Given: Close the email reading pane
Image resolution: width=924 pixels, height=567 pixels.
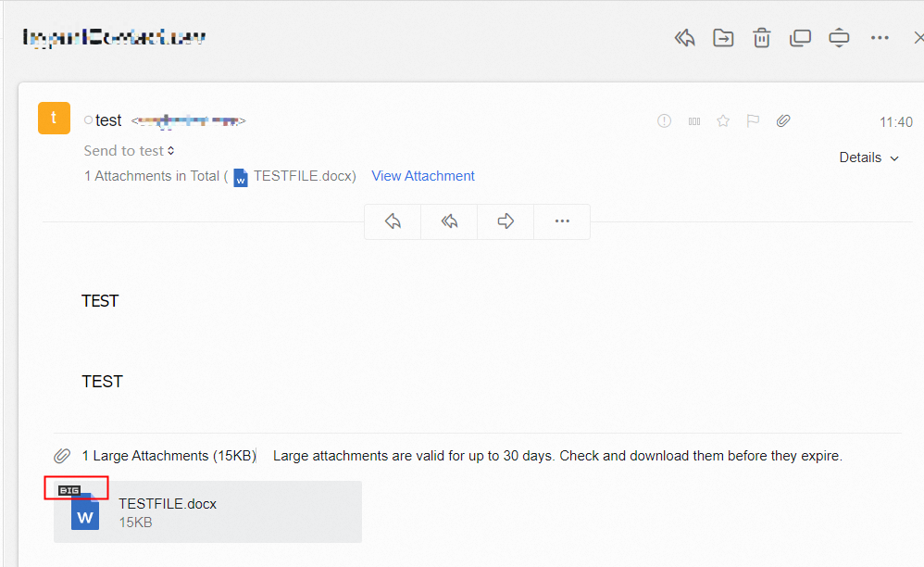Looking at the screenshot, I should point(918,38).
